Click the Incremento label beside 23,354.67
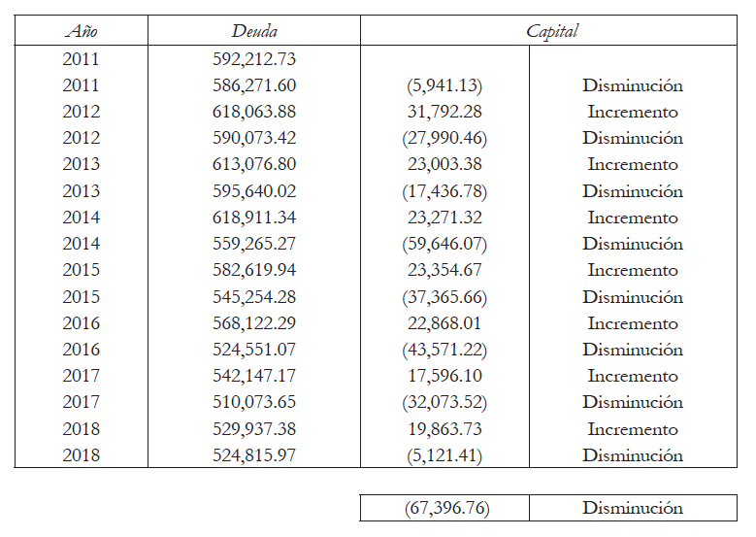This screenshot has height=537, width=756. pyautogui.click(x=633, y=270)
